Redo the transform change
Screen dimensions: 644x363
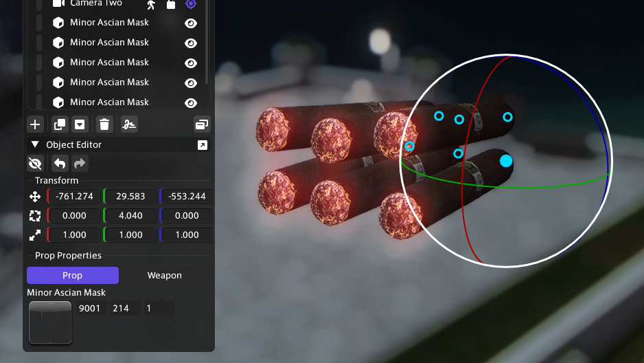(80, 164)
